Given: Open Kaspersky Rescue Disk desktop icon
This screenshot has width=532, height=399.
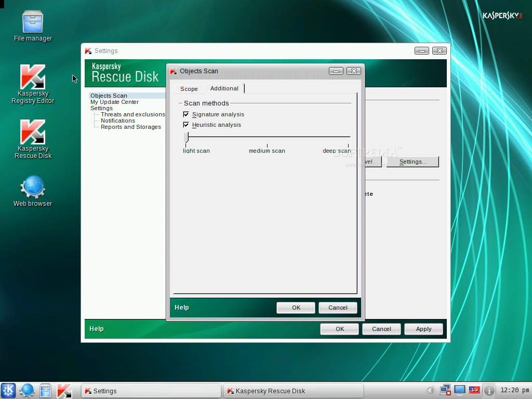Looking at the screenshot, I should tap(33, 139).
